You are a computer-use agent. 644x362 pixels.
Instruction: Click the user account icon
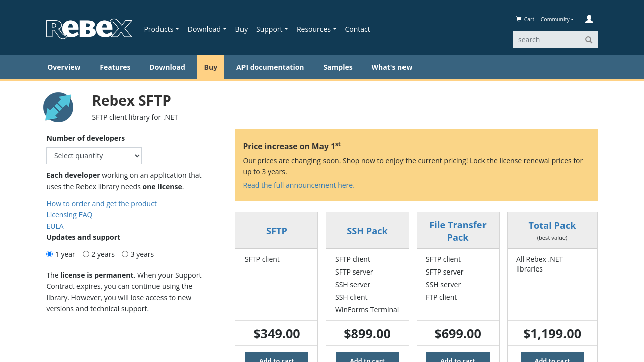[589, 19]
